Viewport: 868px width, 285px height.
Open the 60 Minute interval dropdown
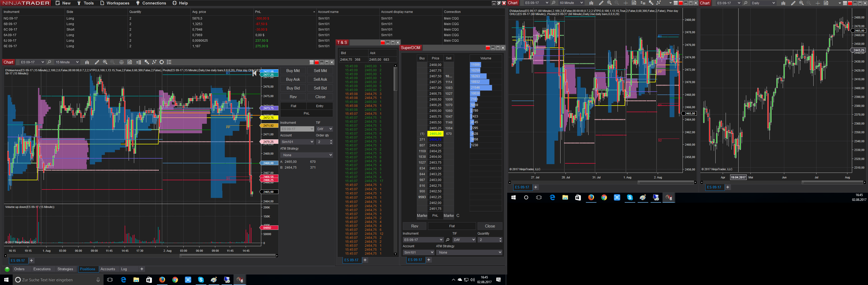571,3
